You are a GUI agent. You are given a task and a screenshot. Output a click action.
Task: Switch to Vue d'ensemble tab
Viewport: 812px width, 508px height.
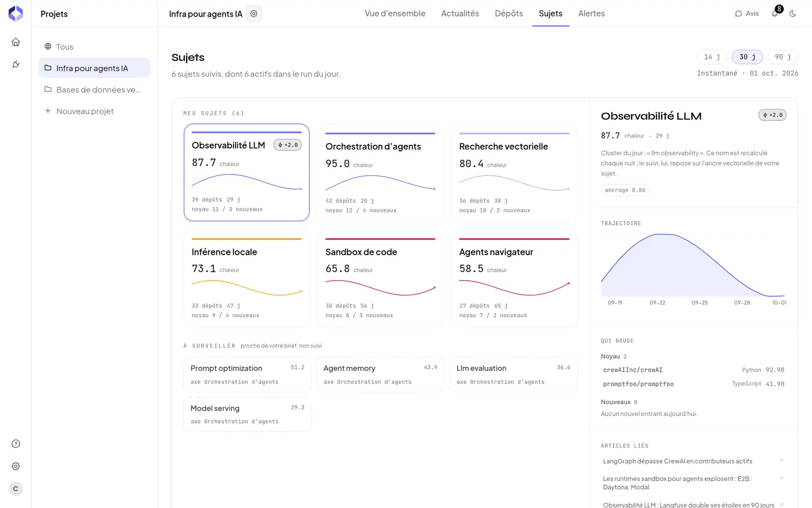395,14
